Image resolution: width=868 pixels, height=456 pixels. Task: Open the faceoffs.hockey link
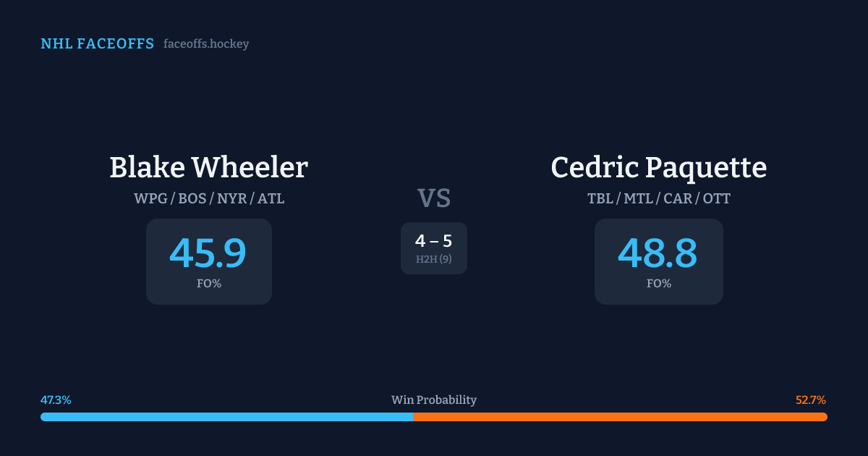point(206,44)
